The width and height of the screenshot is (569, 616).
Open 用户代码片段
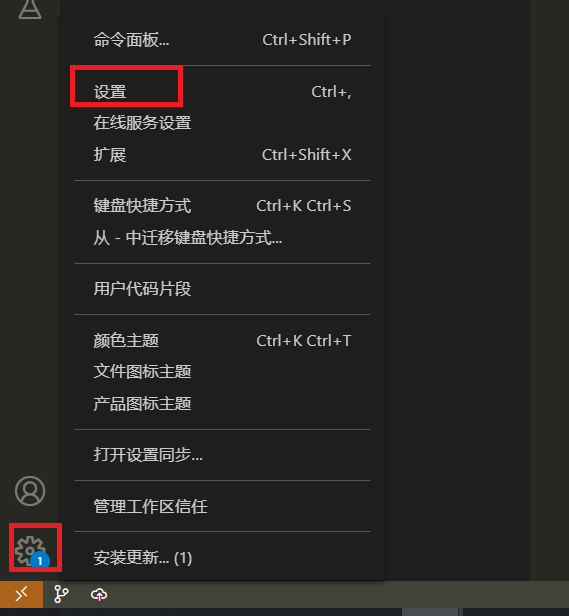tap(222, 289)
